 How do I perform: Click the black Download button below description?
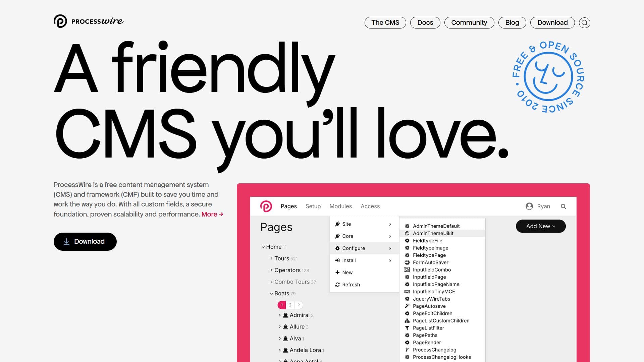point(85,241)
